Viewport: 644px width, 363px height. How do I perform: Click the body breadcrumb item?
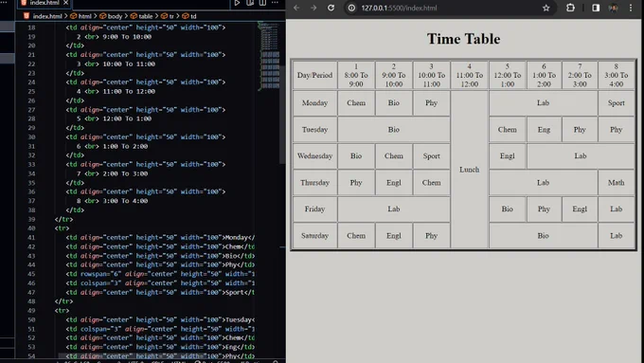coord(115,16)
